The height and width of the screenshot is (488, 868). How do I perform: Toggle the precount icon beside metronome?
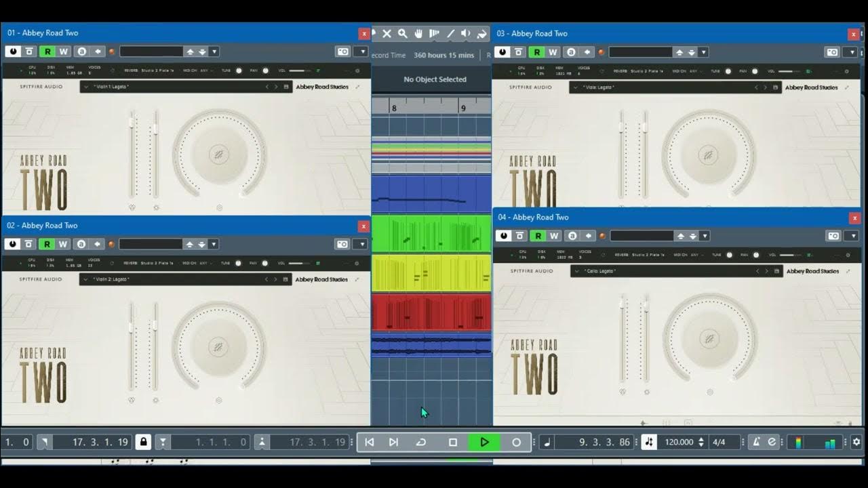pyautogui.click(x=772, y=442)
